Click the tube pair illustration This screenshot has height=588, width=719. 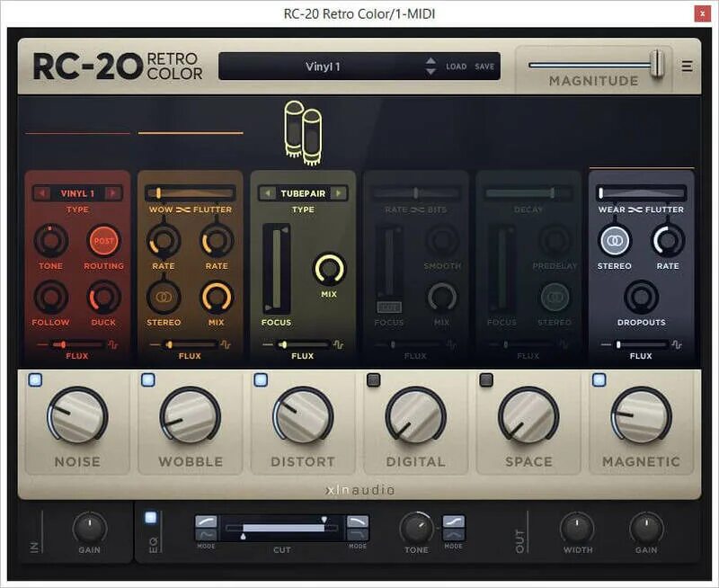click(x=303, y=132)
